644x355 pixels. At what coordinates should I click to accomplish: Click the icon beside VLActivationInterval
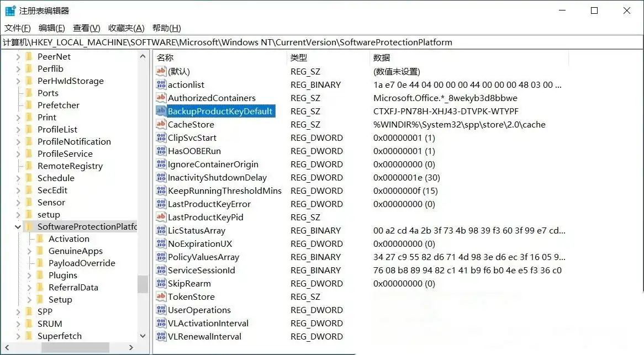pyautogui.click(x=161, y=323)
